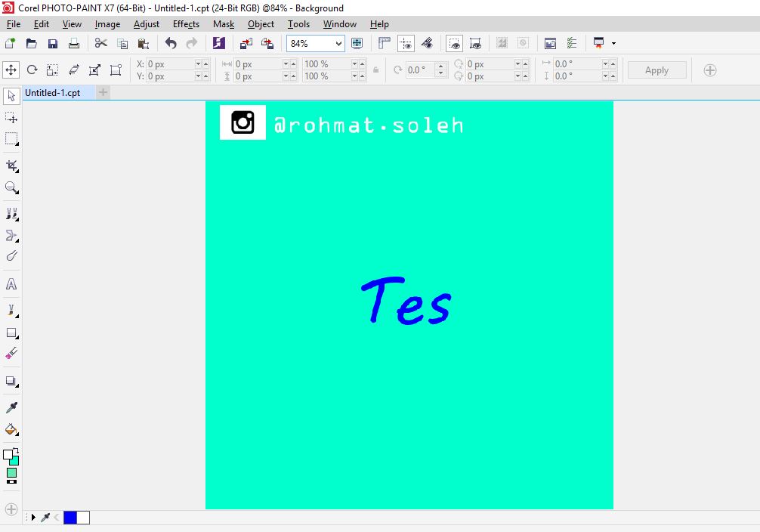760x532 pixels.
Task: Activate Position mode in property bar
Action: tap(11, 70)
